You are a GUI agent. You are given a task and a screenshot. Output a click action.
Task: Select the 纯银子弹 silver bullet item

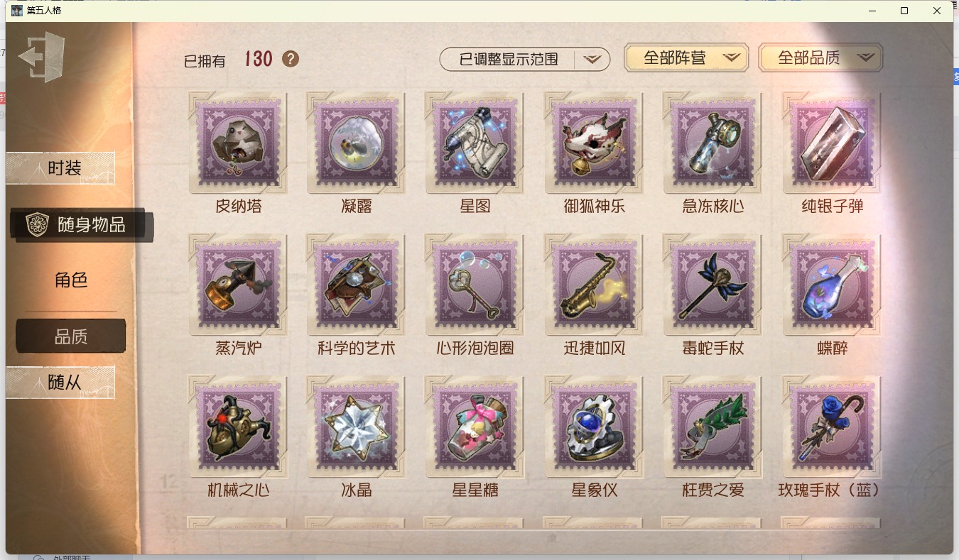tap(832, 142)
